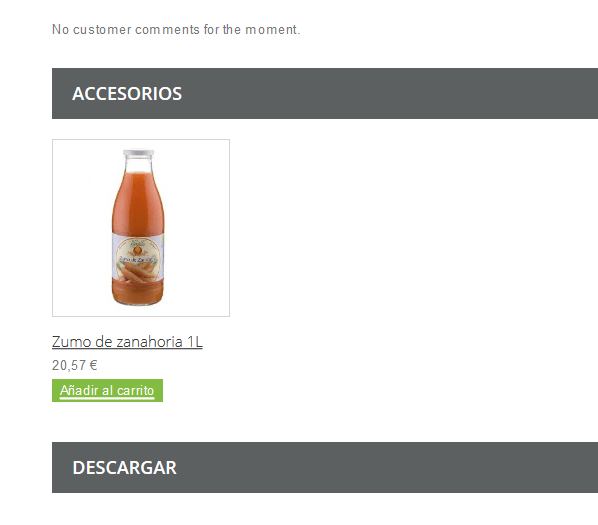Click the 20,57 € price text

click(75, 365)
